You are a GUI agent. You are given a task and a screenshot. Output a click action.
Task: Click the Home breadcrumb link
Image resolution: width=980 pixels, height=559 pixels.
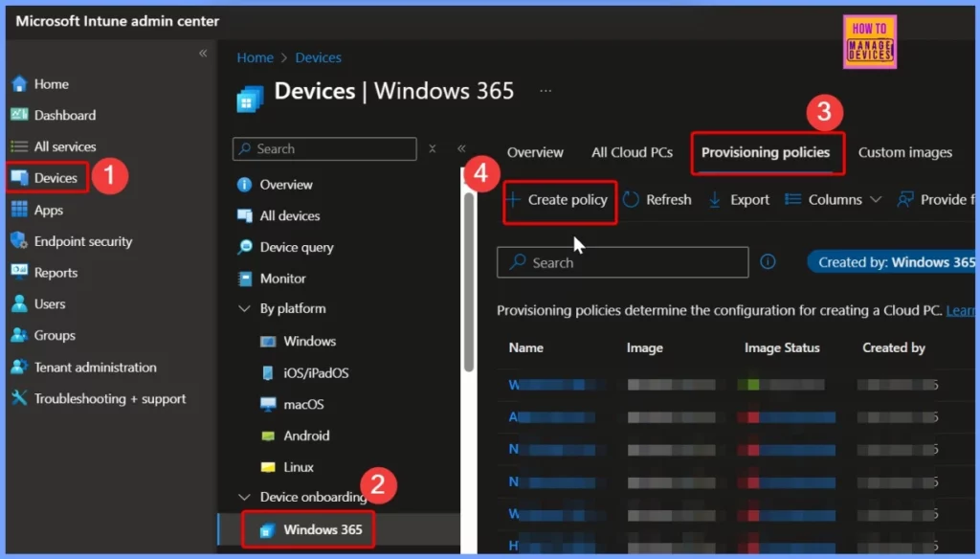click(x=255, y=57)
